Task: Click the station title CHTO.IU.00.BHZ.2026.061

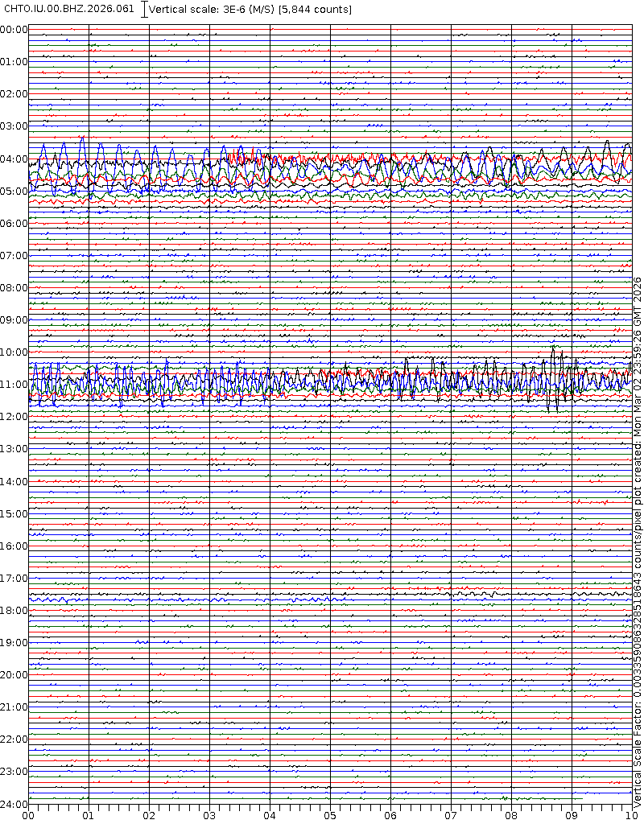Action: [x=70, y=10]
